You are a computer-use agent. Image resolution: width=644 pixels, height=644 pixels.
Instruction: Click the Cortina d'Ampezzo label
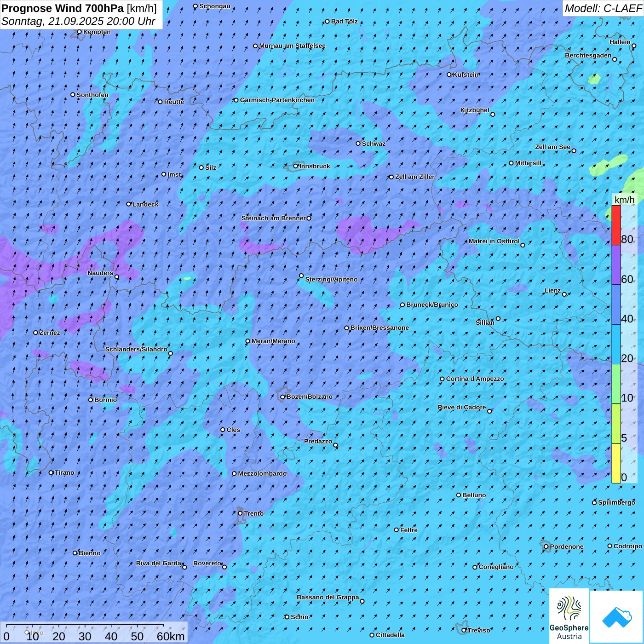(x=475, y=379)
